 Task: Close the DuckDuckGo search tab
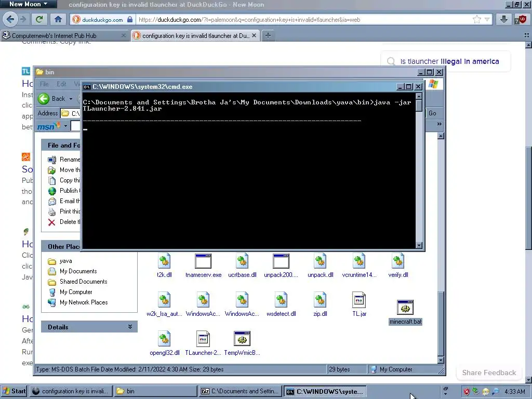pyautogui.click(x=254, y=35)
